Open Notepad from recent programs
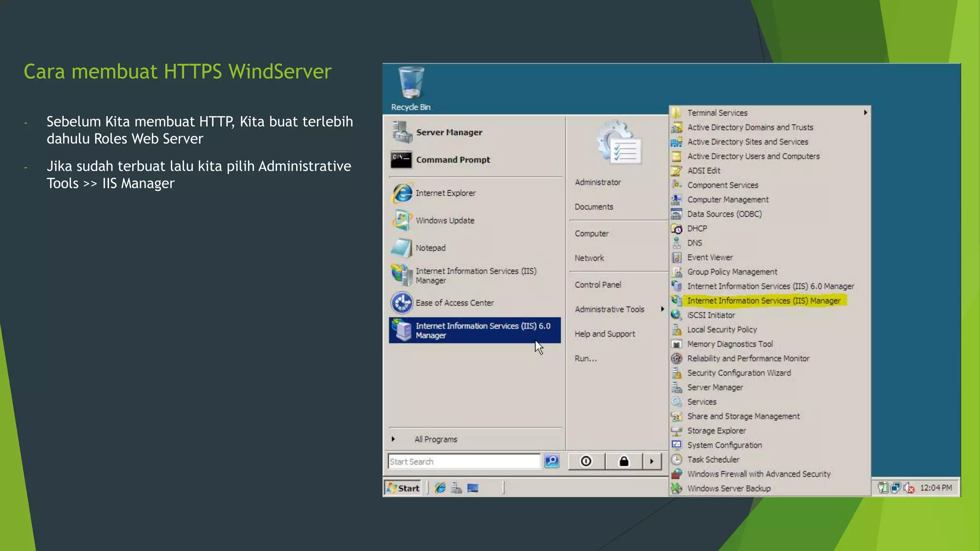This screenshot has width=980, height=551. [430, 248]
